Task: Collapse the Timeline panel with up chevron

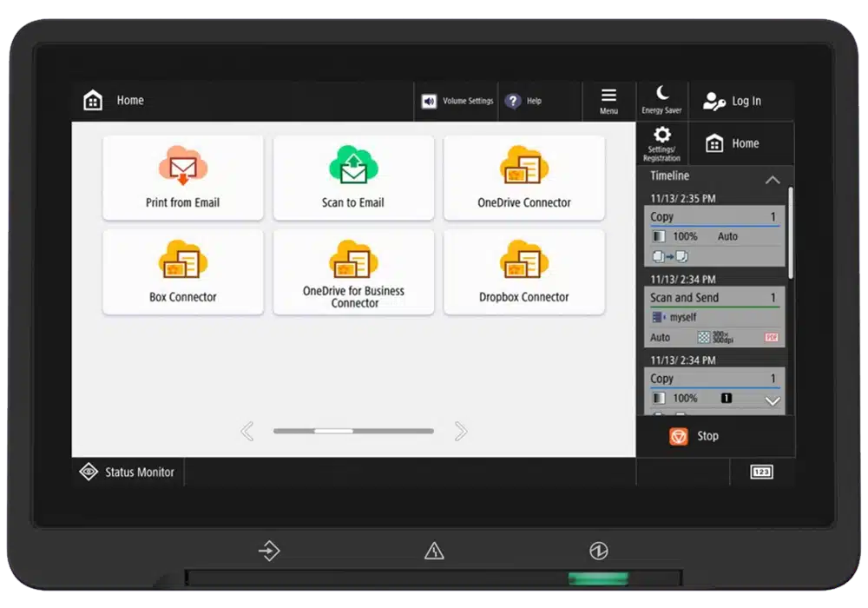Action: click(773, 180)
